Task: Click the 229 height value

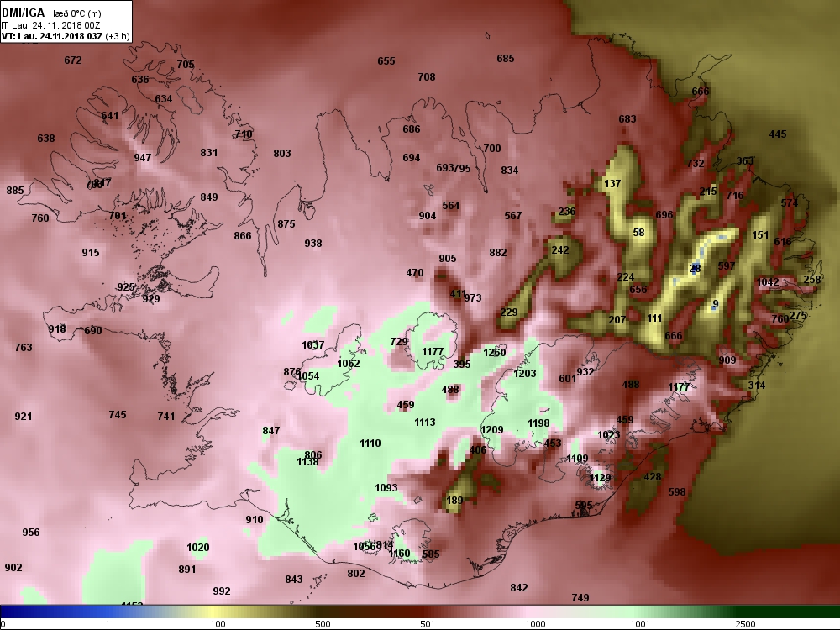Action: click(508, 312)
